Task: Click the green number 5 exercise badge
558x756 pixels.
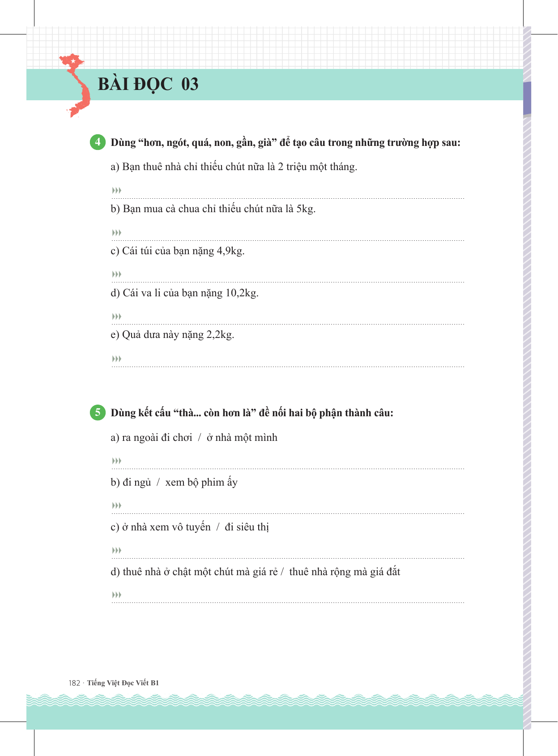Action: coord(98,412)
